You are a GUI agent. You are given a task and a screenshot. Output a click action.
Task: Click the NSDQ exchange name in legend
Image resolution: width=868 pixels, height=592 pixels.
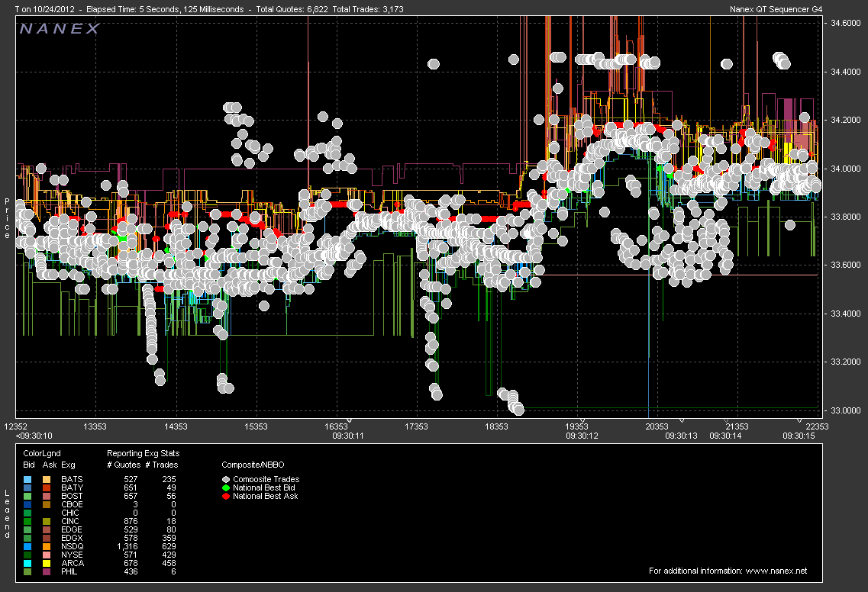point(73,547)
